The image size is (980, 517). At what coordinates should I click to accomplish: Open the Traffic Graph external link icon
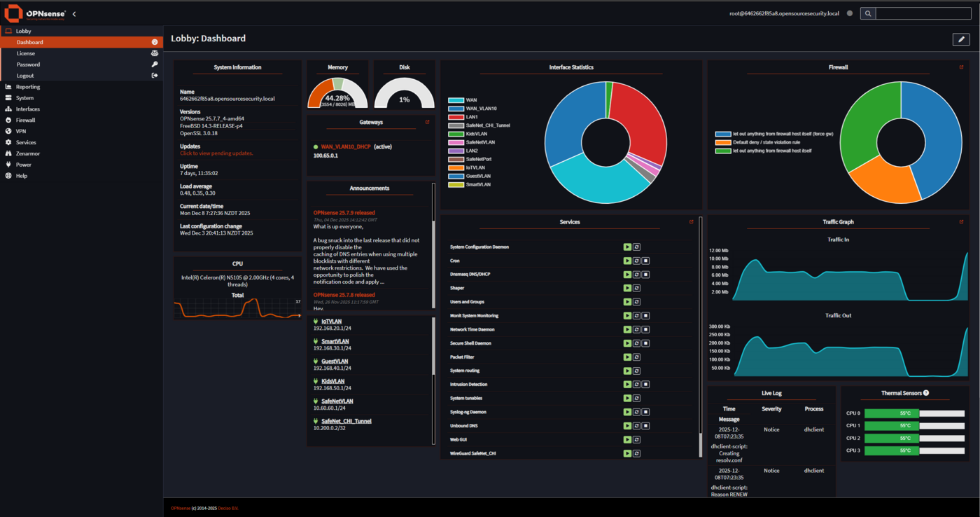(x=961, y=221)
